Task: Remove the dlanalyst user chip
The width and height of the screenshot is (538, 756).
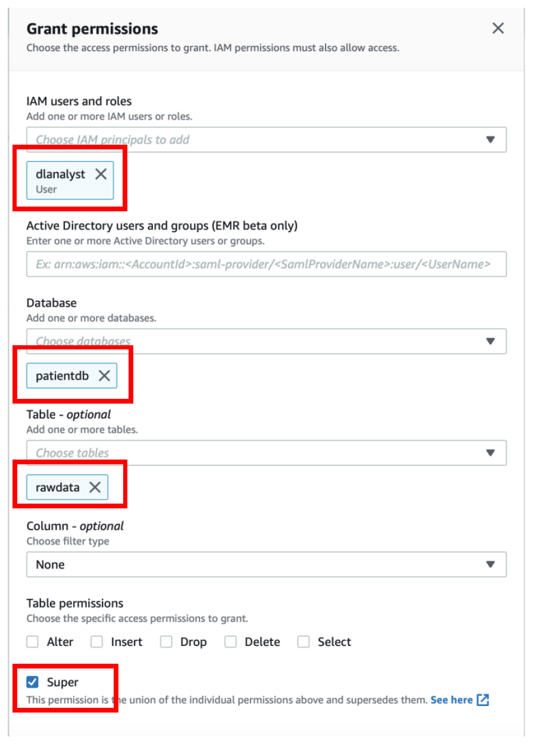Action: pos(101,174)
